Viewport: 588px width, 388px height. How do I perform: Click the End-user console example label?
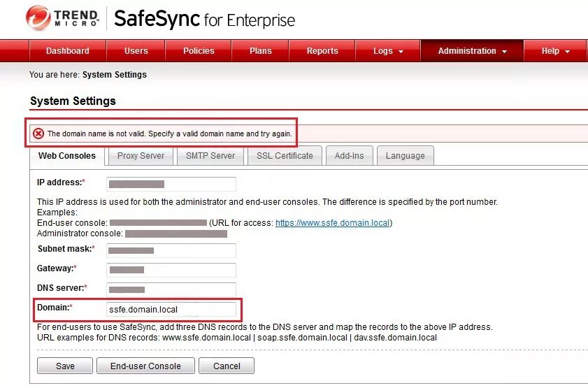click(72, 223)
